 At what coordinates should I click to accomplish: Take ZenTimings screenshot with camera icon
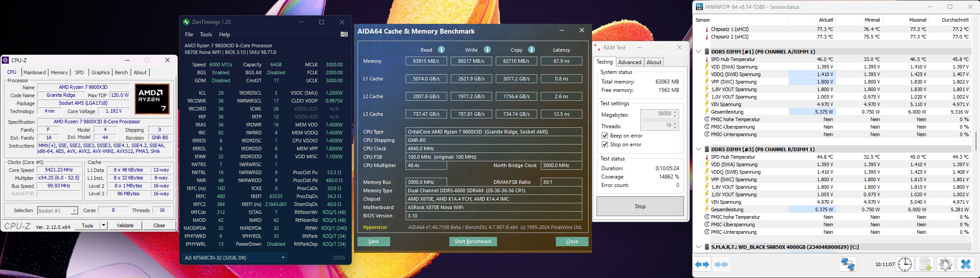pyautogui.click(x=344, y=34)
